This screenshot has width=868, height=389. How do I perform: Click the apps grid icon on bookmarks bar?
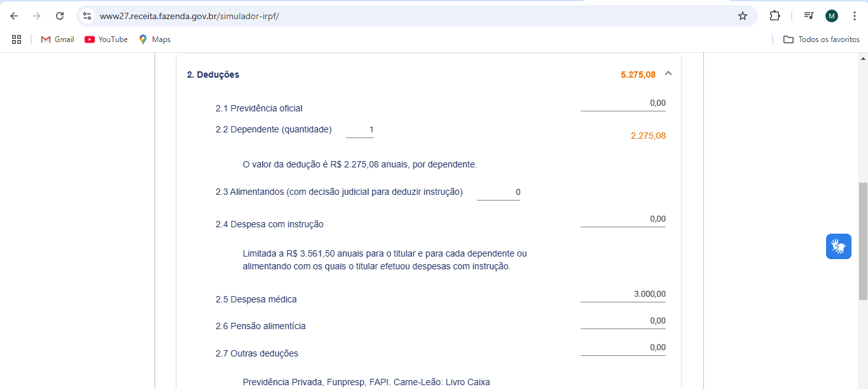tap(17, 39)
